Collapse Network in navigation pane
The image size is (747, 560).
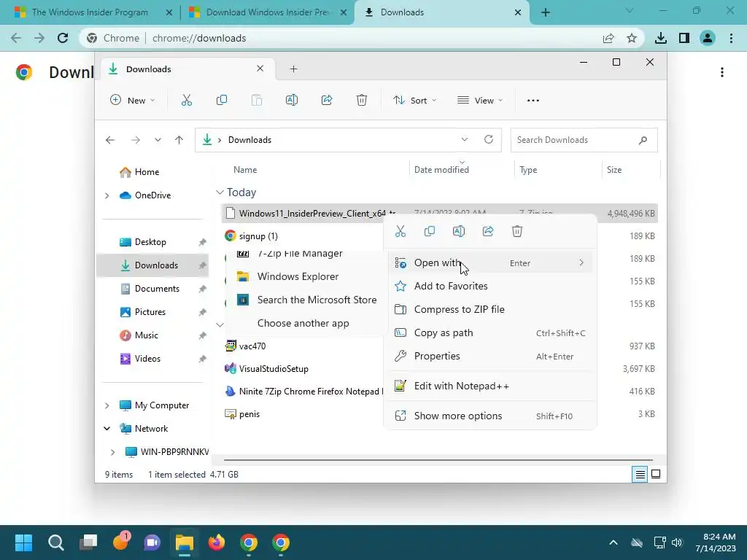[x=107, y=429]
